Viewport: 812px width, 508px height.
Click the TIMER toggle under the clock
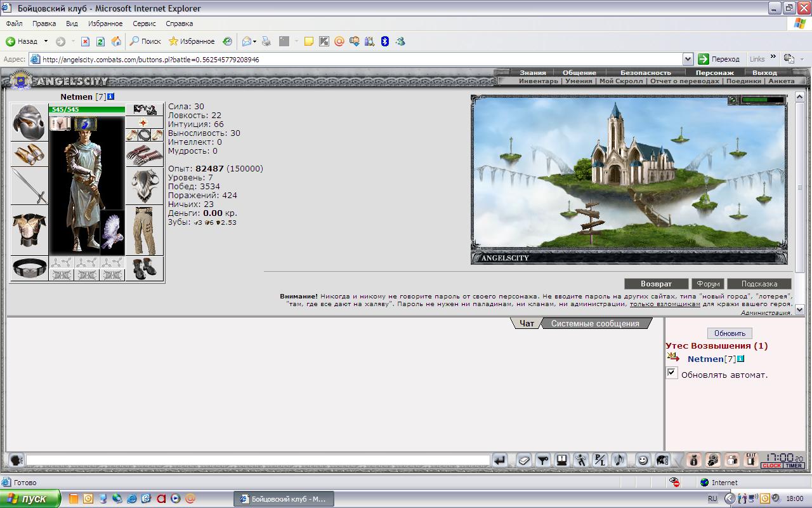(794, 465)
